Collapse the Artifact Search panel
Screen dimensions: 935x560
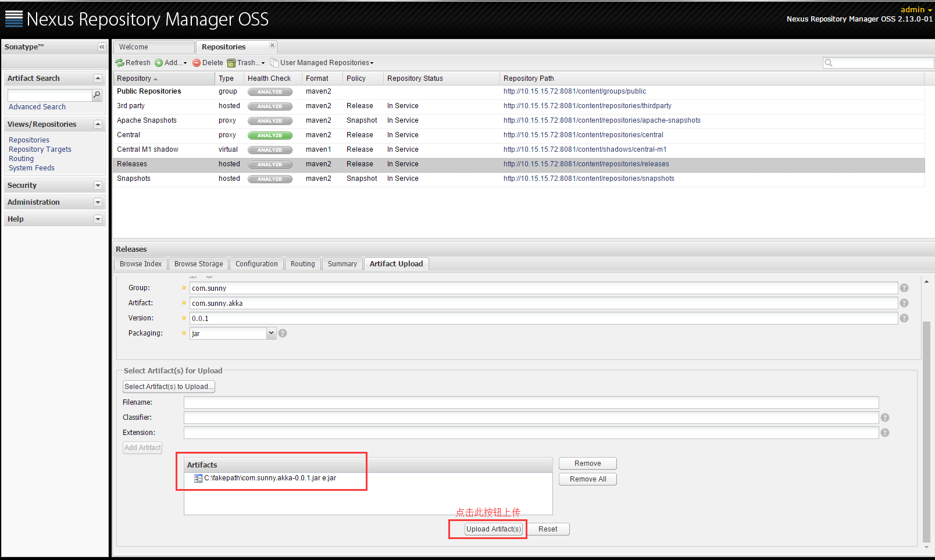[x=98, y=79]
